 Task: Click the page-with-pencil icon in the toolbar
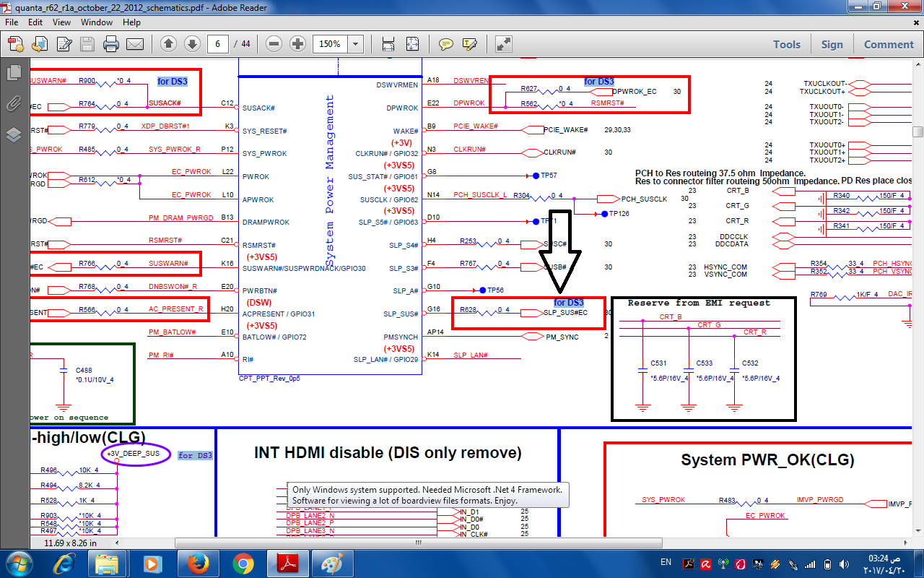click(x=64, y=44)
